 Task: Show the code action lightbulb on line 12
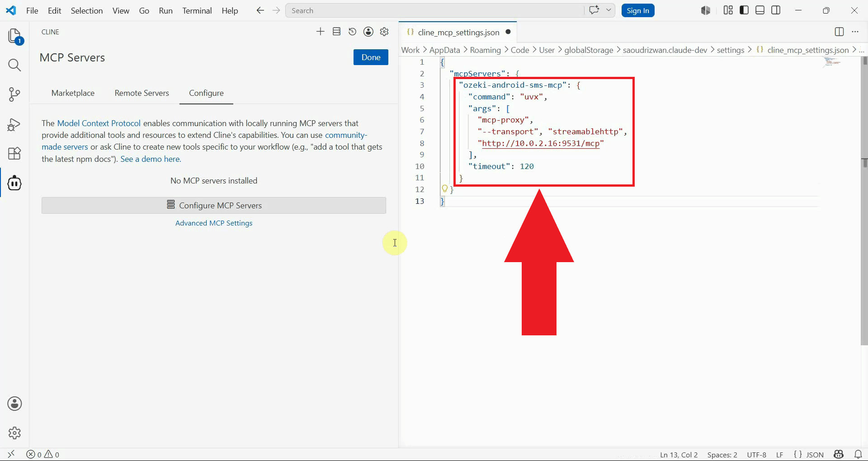[445, 189]
